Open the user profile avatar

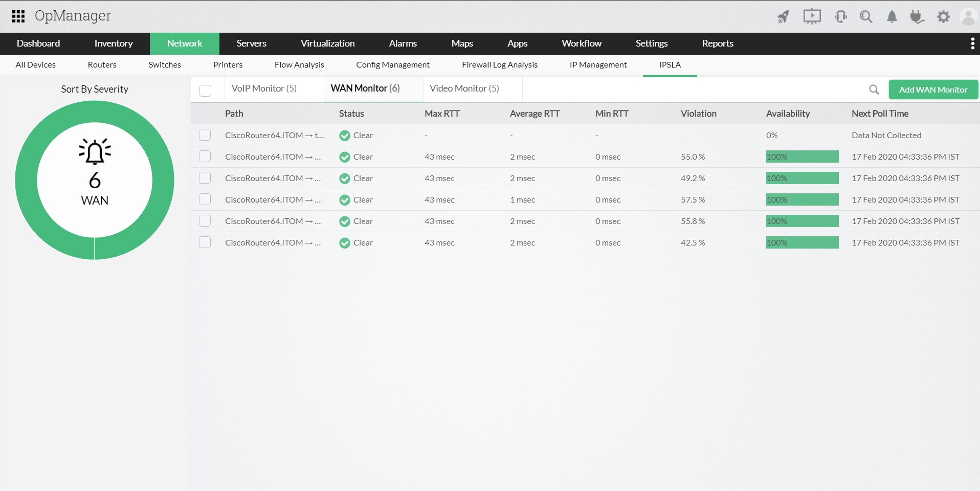click(968, 17)
